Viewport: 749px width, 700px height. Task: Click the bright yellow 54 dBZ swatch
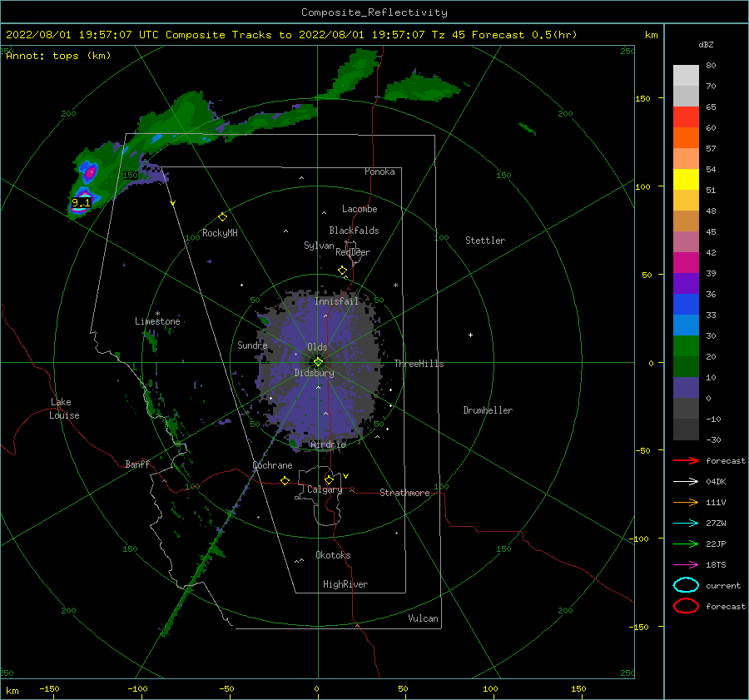click(x=686, y=179)
